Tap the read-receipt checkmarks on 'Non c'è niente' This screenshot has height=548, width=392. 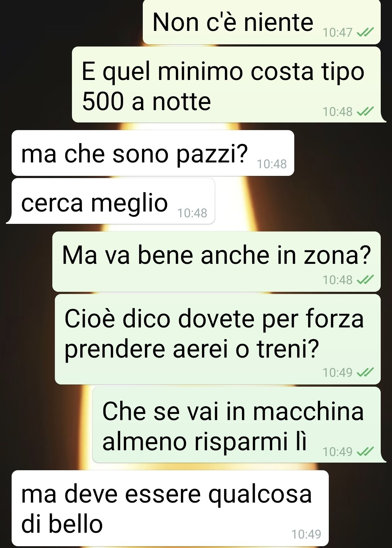click(x=365, y=33)
